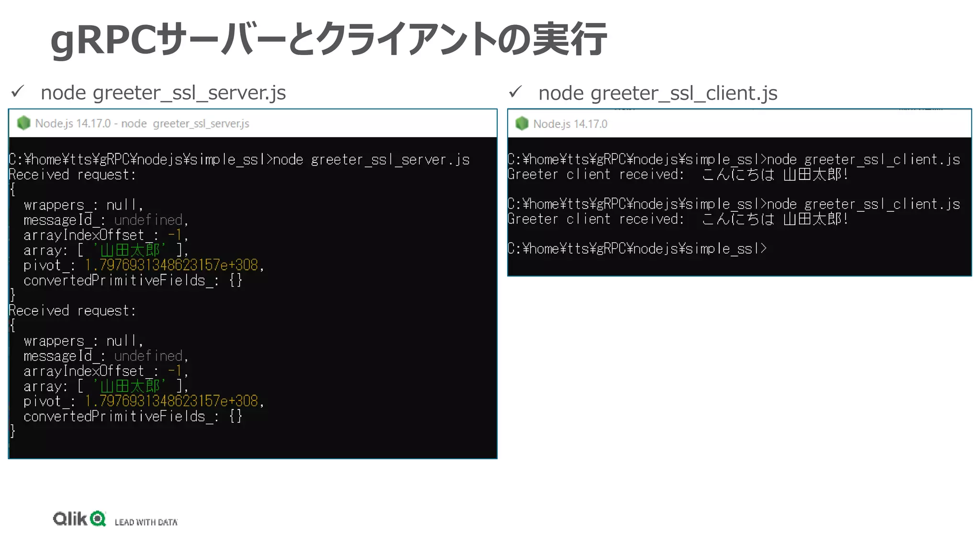980x551 pixels.
Task: Click second 'arrayIndexOffset_: -1,' line
Action: pos(106,371)
